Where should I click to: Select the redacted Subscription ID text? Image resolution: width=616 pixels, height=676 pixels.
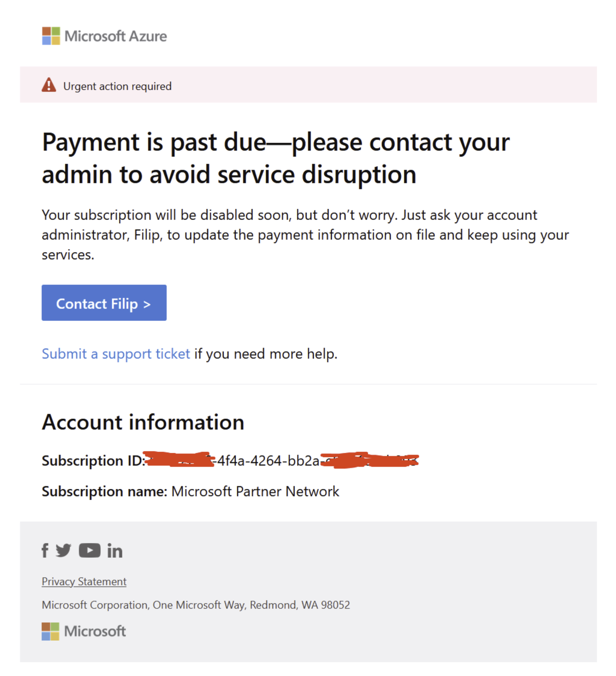(x=281, y=460)
